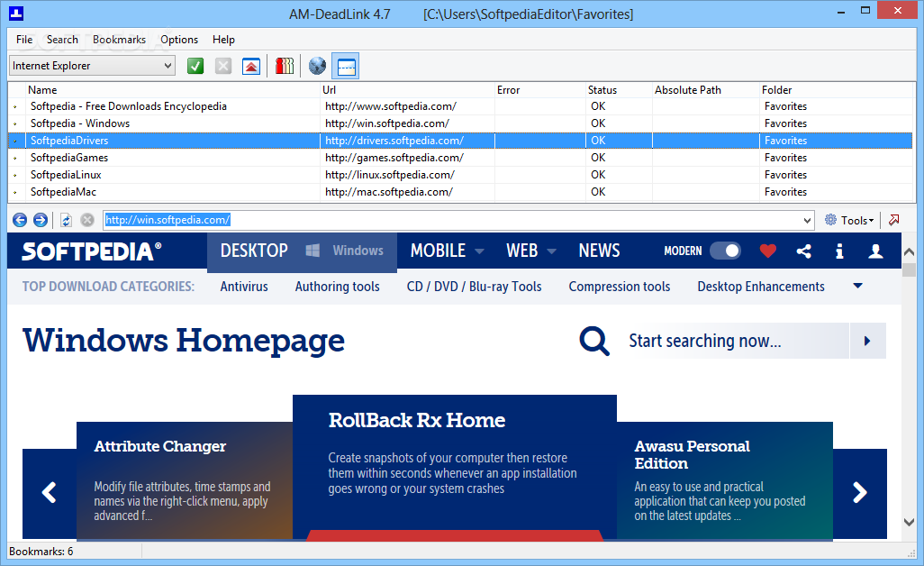Open the Authoring tools category link

(x=337, y=287)
